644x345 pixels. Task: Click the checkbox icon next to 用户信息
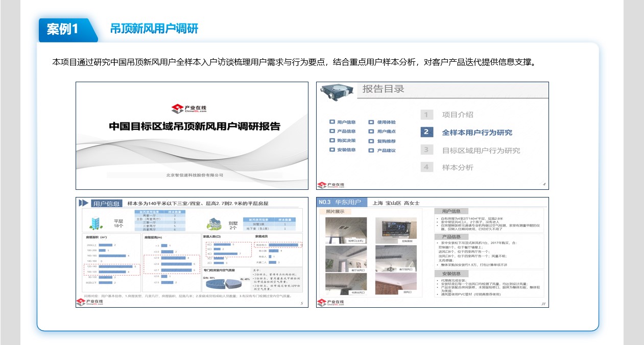pos(332,122)
